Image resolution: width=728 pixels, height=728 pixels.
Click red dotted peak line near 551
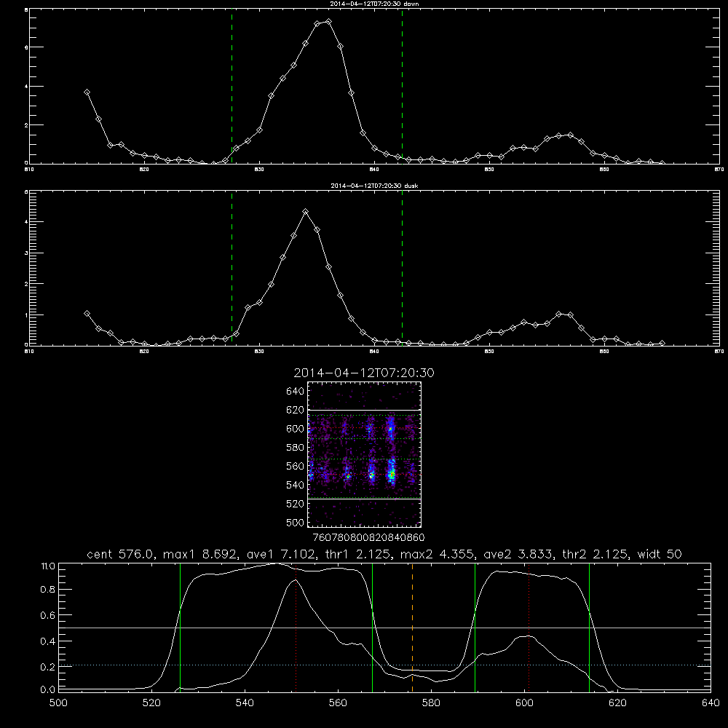pyautogui.click(x=296, y=627)
